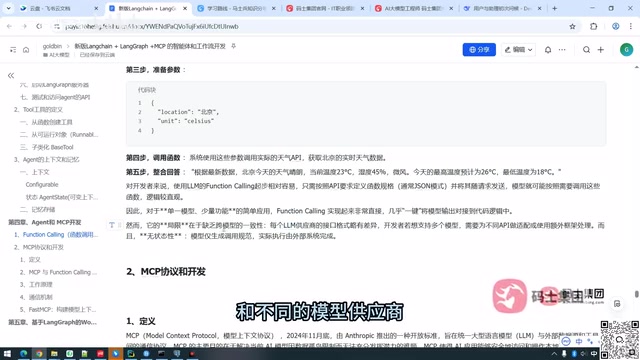The width and height of the screenshot is (640, 360).
Task: Click the pin icon beside document title
Action: (x=233, y=46)
